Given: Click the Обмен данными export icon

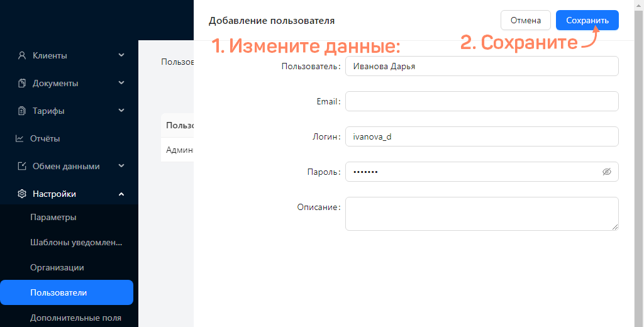Looking at the screenshot, I should (x=22, y=167).
